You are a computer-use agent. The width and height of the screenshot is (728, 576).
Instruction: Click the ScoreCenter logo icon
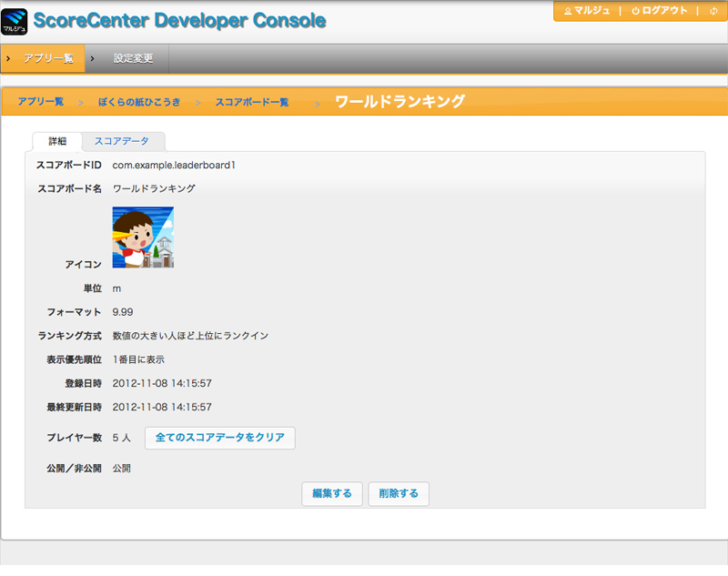15,21
